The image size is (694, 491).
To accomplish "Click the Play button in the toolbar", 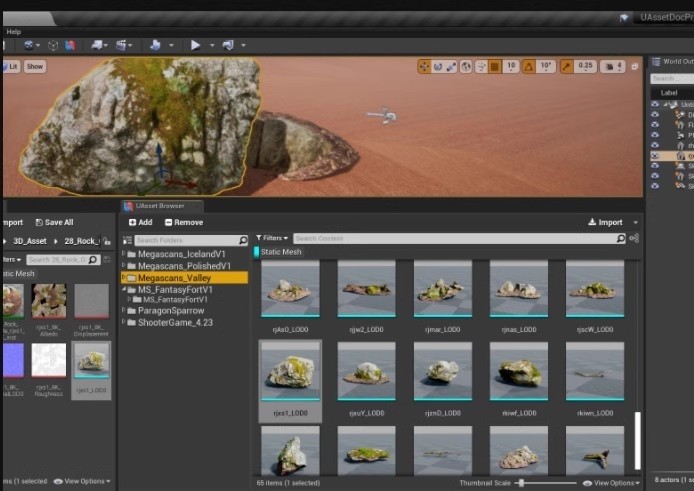I will 195,45.
